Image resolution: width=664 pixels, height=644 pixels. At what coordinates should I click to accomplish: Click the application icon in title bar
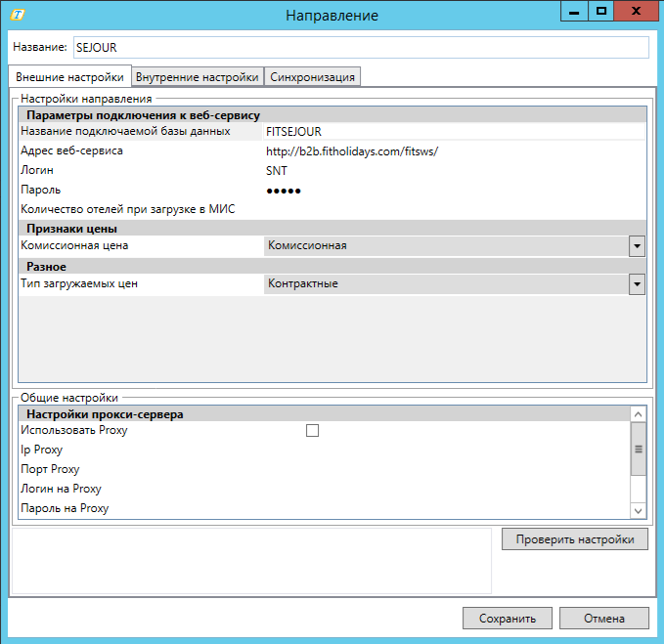(16, 16)
